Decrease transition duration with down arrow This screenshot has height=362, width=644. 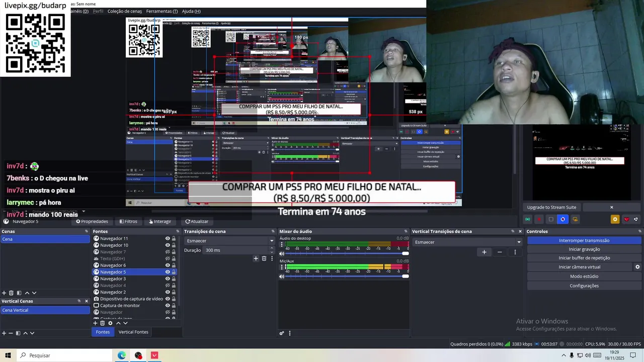[x=273, y=252]
